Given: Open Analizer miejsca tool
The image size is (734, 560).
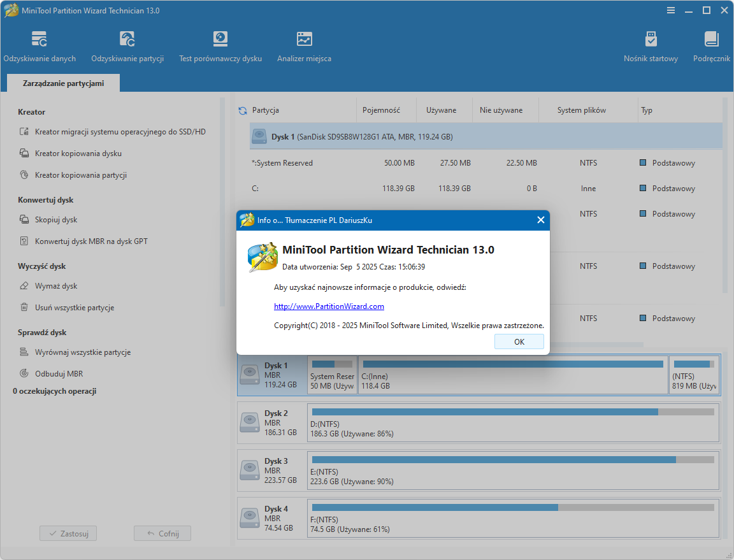Looking at the screenshot, I should tap(305, 47).
